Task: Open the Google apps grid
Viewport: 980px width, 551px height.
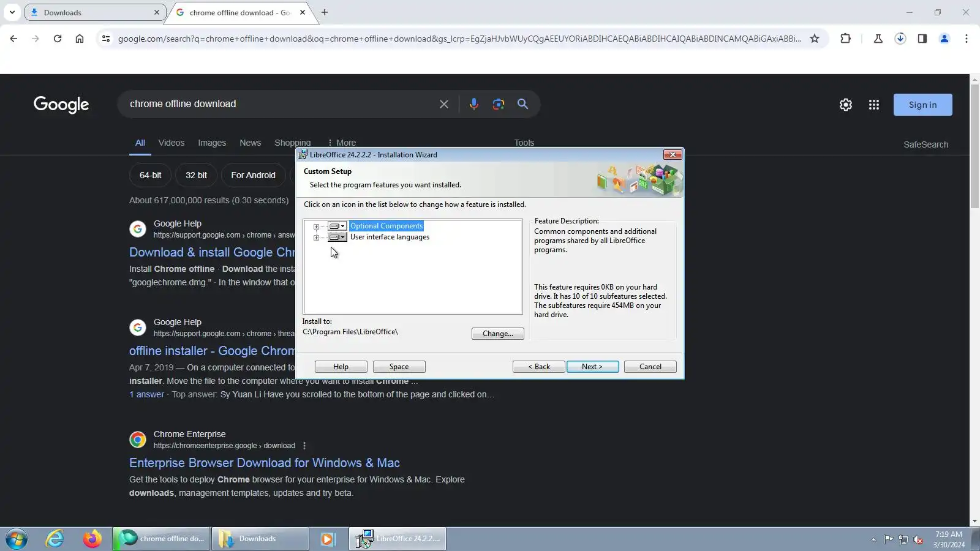Action: click(x=874, y=105)
